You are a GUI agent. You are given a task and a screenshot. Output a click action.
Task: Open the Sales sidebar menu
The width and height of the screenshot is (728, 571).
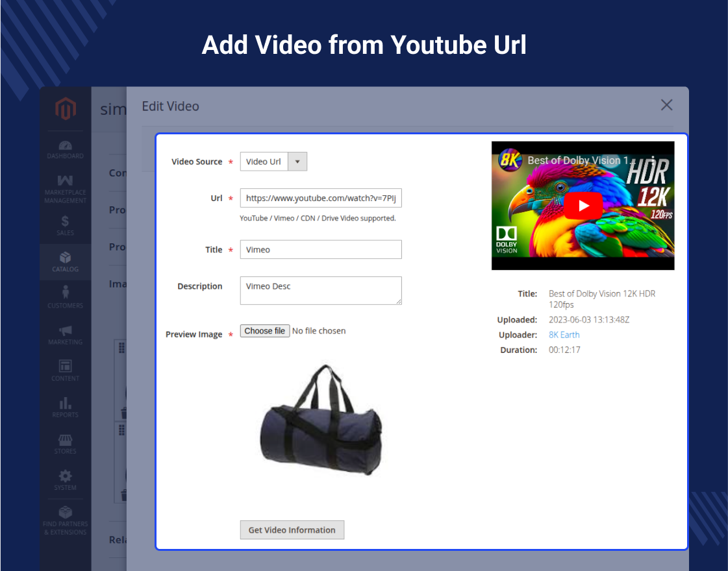click(66, 226)
